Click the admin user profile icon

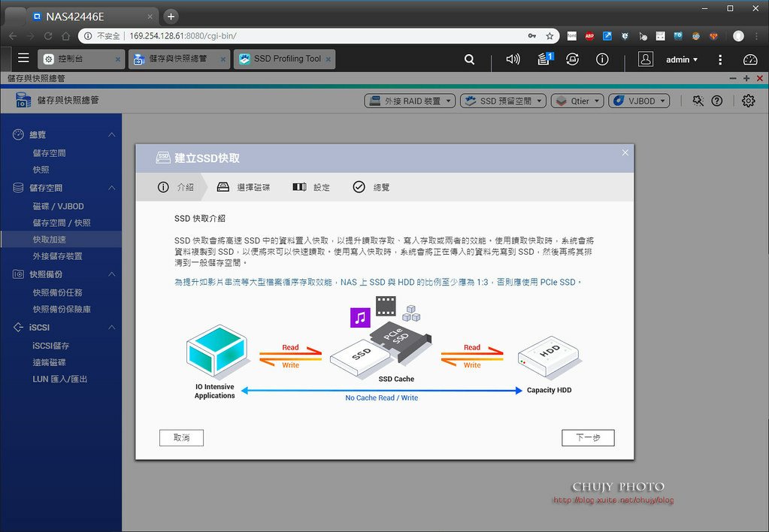[646, 59]
